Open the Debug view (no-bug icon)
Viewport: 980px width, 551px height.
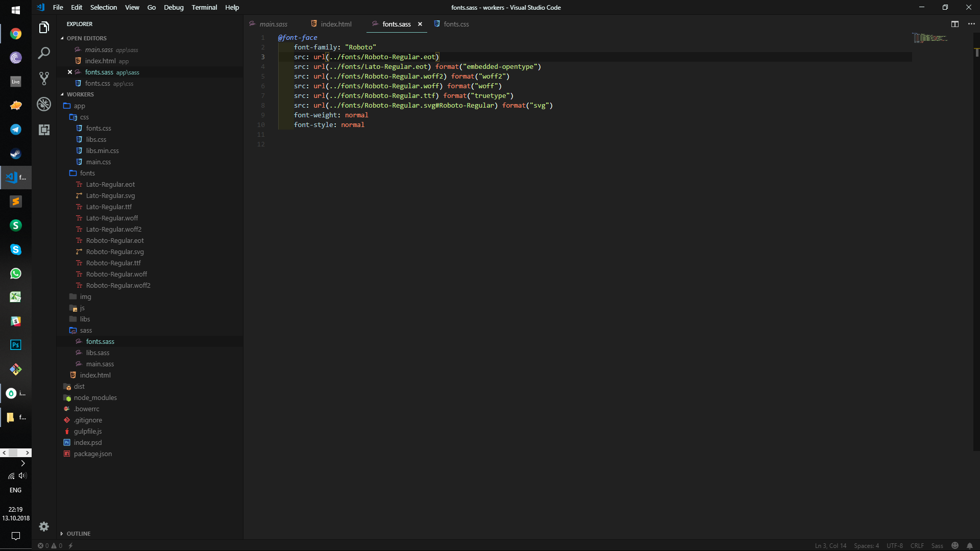[44, 104]
